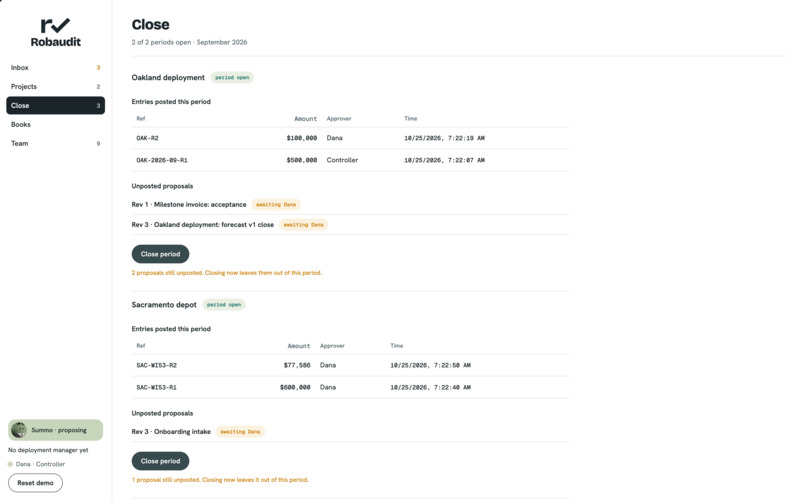Viewport: 806px width, 501px height.
Task: Click the Inbox count badge 3
Action: pos(98,68)
